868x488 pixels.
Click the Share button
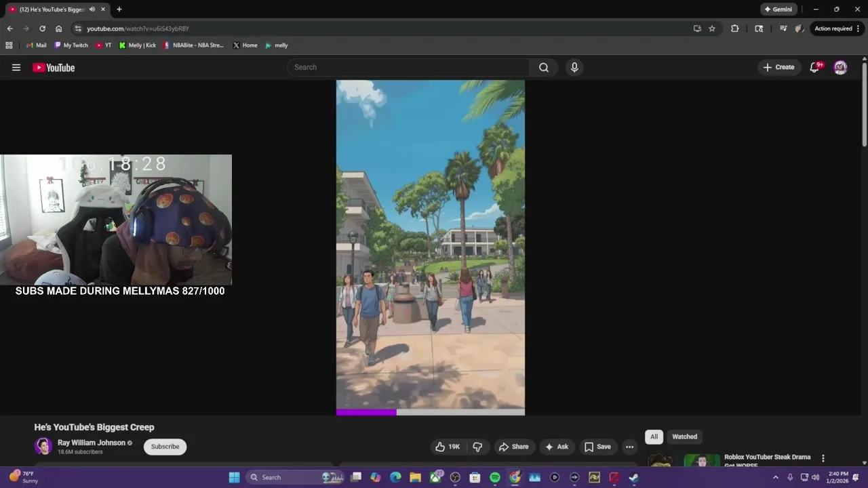click(x=513, y=447)
